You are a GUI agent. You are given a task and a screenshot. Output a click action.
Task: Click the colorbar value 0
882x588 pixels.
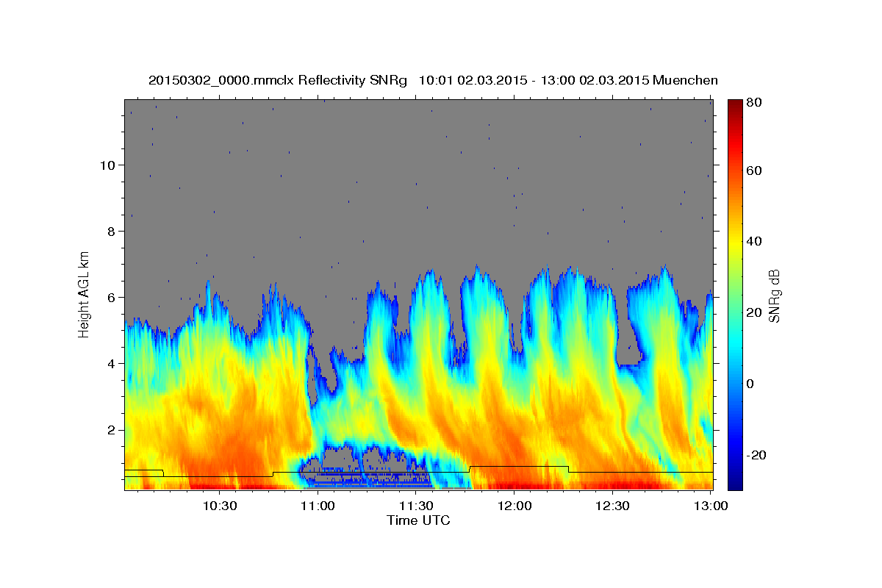[x=751, y=384]
